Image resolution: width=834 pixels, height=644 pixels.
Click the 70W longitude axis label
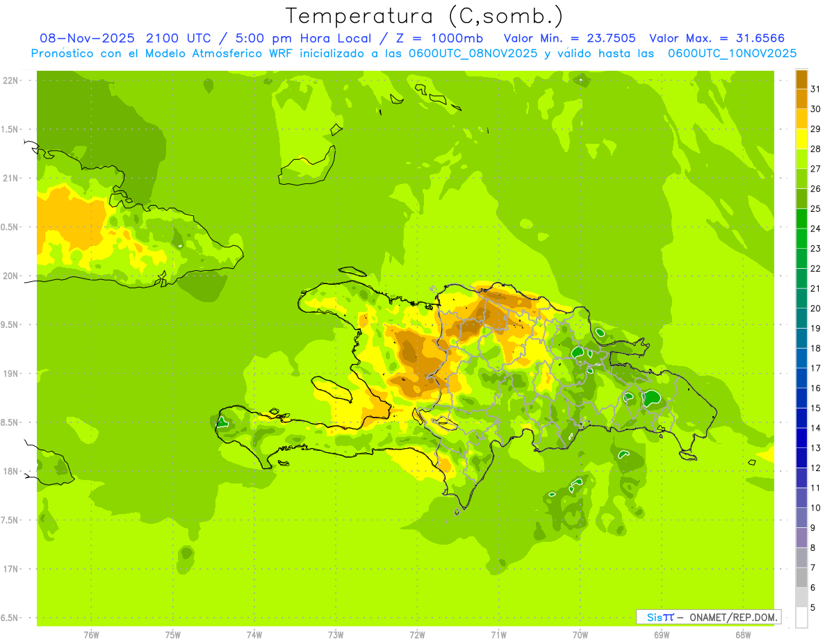tap(580, 634)
